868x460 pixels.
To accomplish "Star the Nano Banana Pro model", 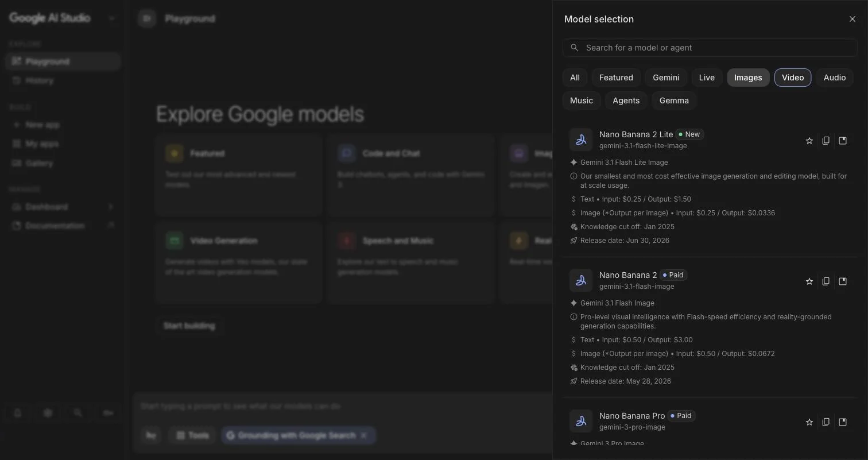I will coord(809,422).
